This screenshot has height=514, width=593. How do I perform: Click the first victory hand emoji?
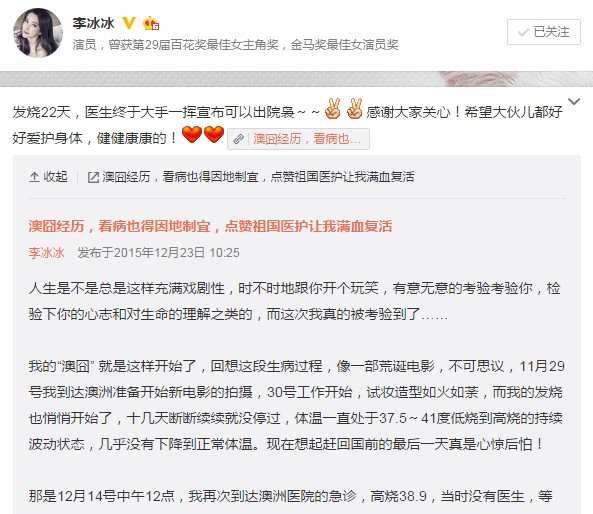[333, 109]
